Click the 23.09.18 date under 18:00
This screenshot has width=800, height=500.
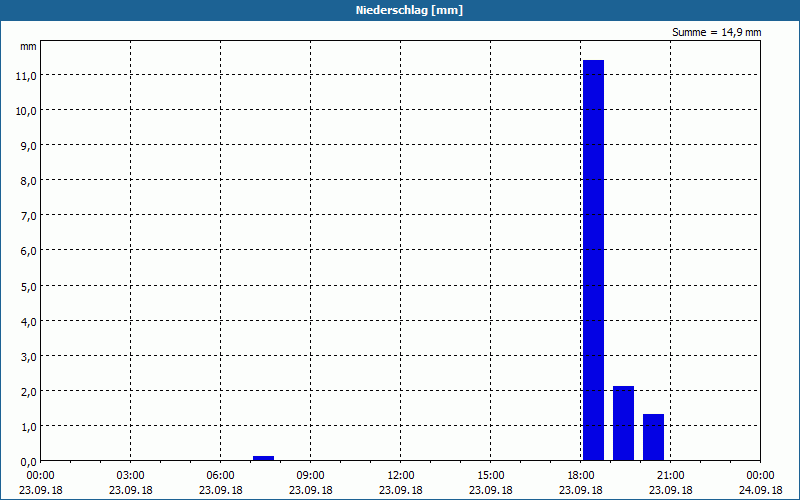[581, 490]
